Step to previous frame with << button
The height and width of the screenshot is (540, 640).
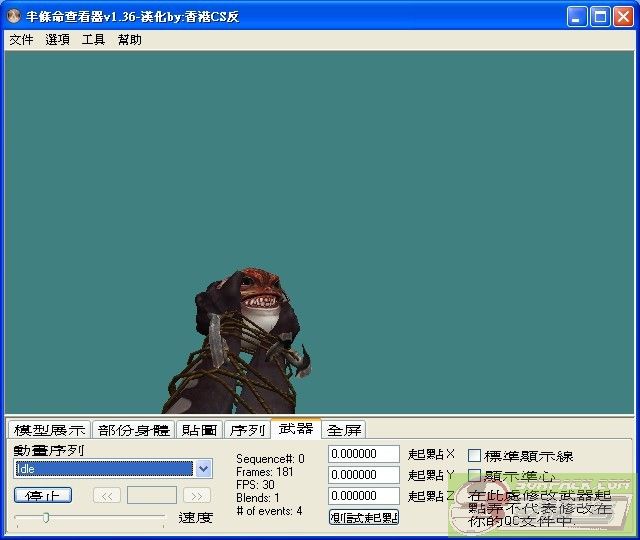[x=107, y=495]
